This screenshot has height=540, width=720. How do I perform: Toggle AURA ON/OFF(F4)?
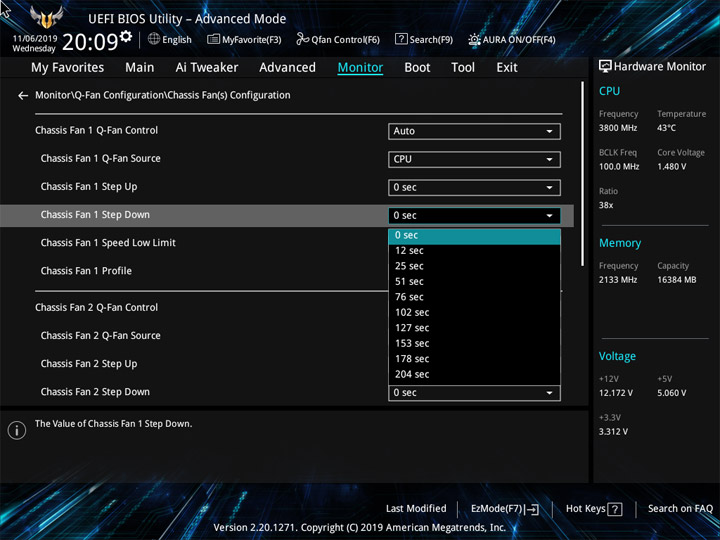[x=512, y=39]
